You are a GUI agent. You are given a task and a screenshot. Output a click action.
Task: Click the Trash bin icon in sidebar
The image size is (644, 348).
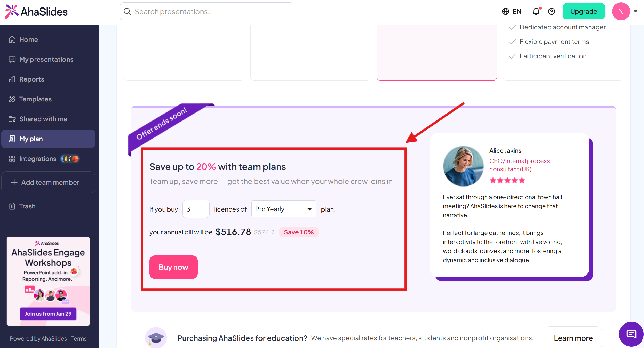click(12, 206)
